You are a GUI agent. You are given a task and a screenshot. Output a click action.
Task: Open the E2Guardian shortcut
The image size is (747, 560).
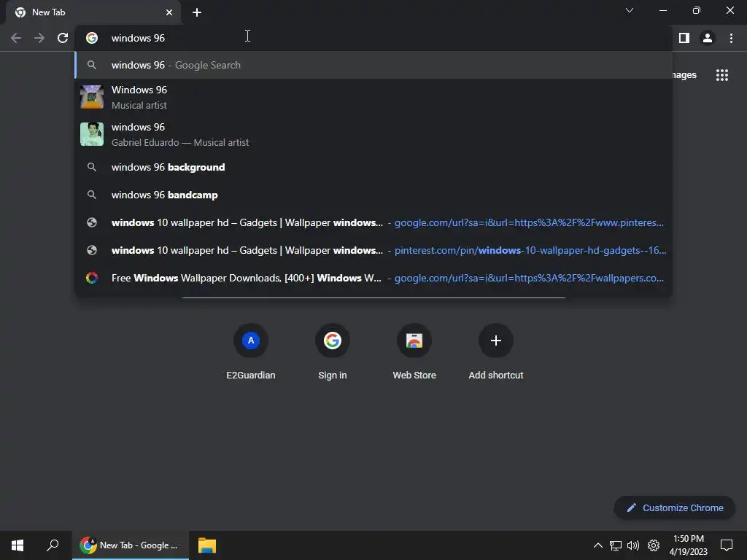tap(251, 352)
